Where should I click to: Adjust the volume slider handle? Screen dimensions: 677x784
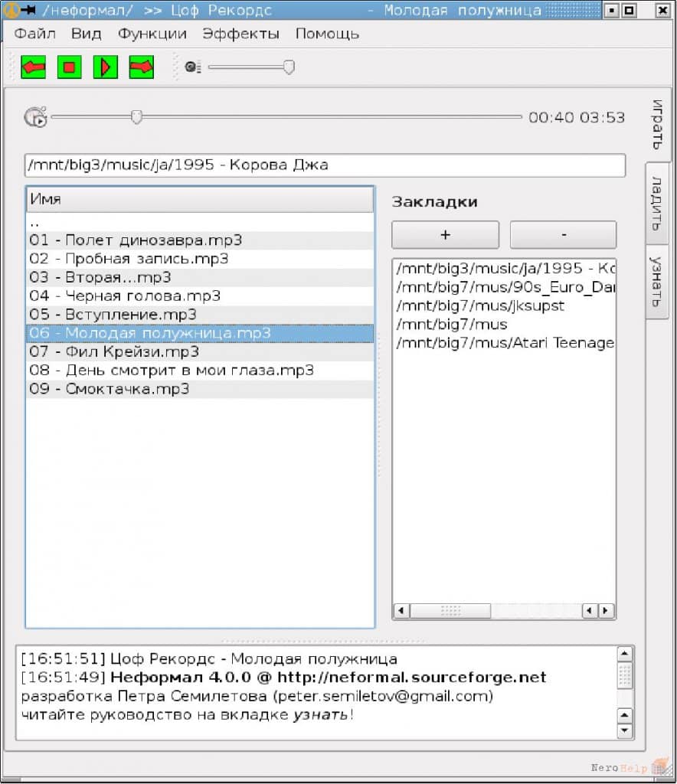click(289, 67)
